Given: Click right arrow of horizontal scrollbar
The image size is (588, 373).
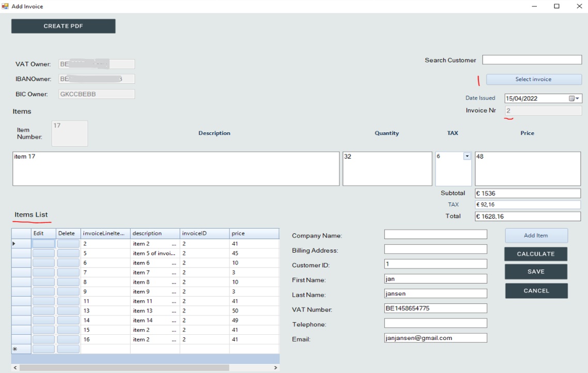Looking at the screenshot, I should pyautogui.click(x=275, y=368).
